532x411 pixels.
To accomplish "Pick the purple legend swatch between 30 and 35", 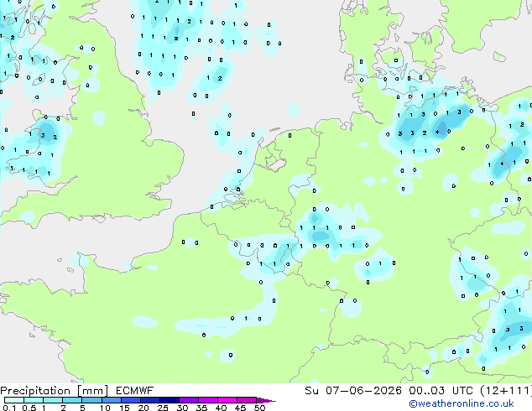I will (x=189, y=400).
